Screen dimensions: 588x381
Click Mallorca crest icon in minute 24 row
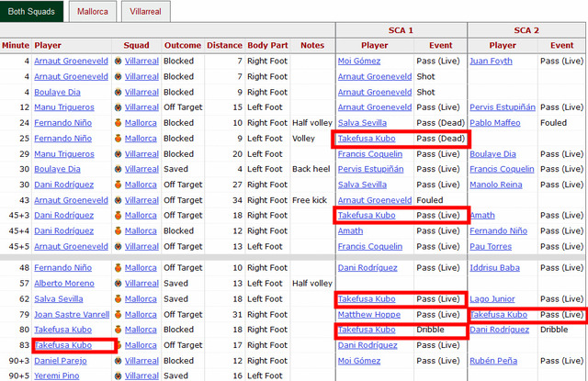[x=119, y=123]
